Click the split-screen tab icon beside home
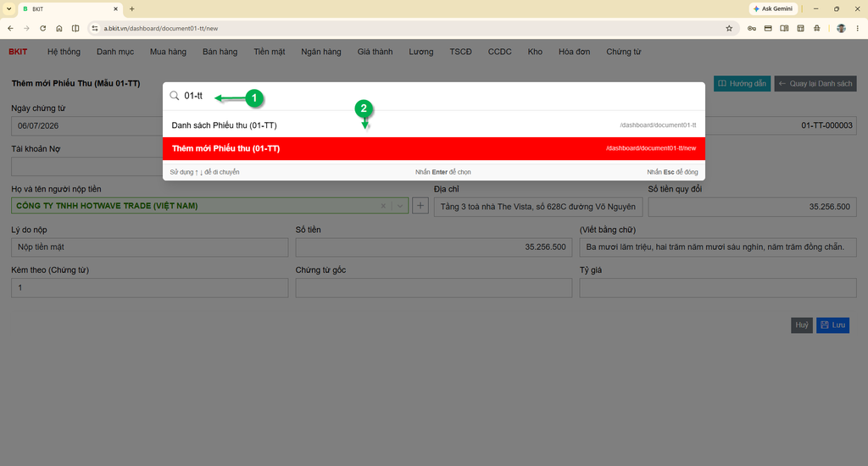This screenshot has height=466, width=868. point(75,28)
